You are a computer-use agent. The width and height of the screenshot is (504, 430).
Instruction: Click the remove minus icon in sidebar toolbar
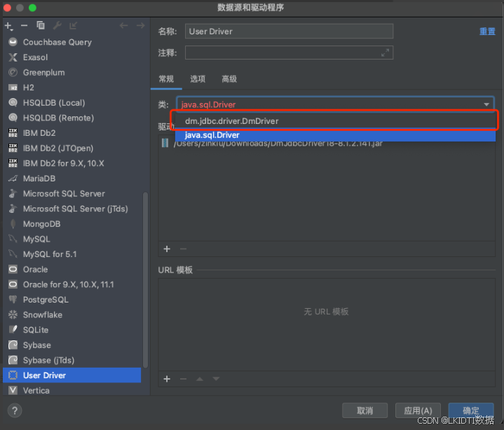pyautogui.click(x=24, y=26)
